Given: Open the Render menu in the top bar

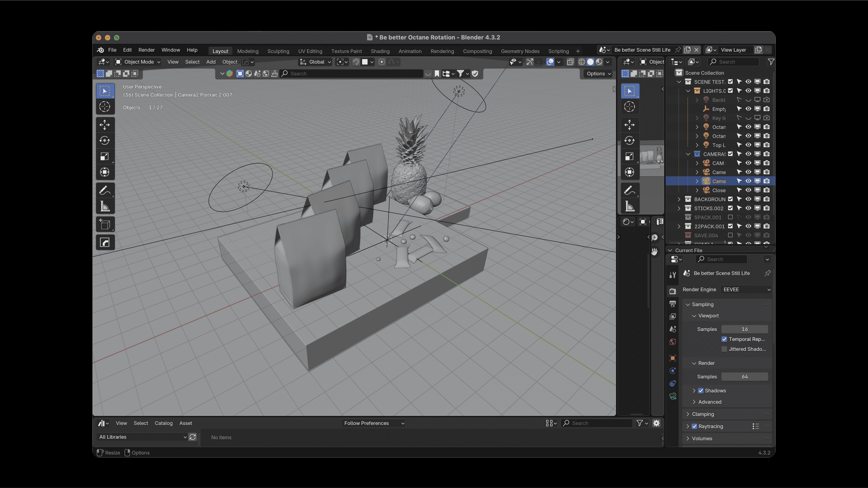Looking at the screenshot, I should coord(146,50).
